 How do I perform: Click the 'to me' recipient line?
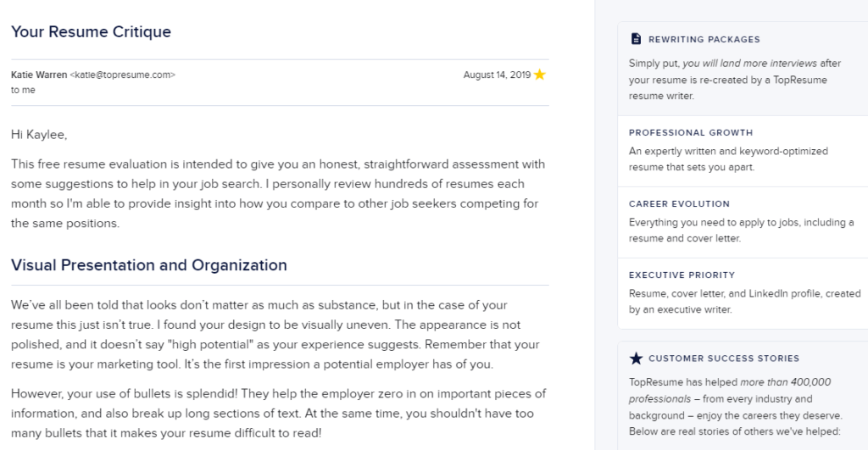(23, 90)
